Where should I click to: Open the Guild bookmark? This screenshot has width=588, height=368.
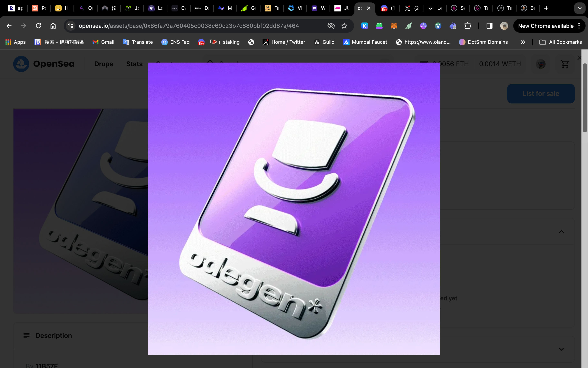(x=324, y=42)
